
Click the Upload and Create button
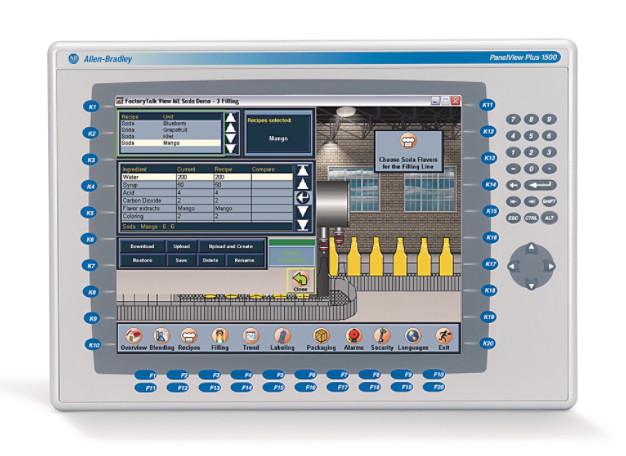click(x=231, y=246)
